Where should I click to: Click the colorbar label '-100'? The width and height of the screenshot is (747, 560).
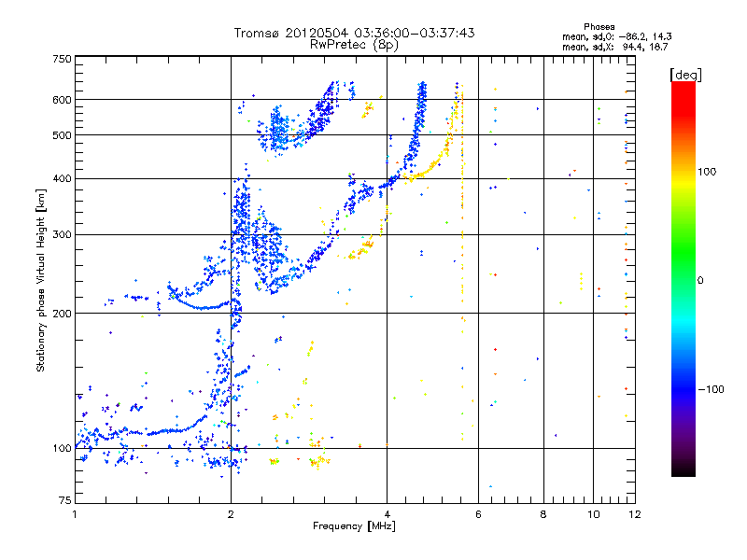(x=711, y=389)
